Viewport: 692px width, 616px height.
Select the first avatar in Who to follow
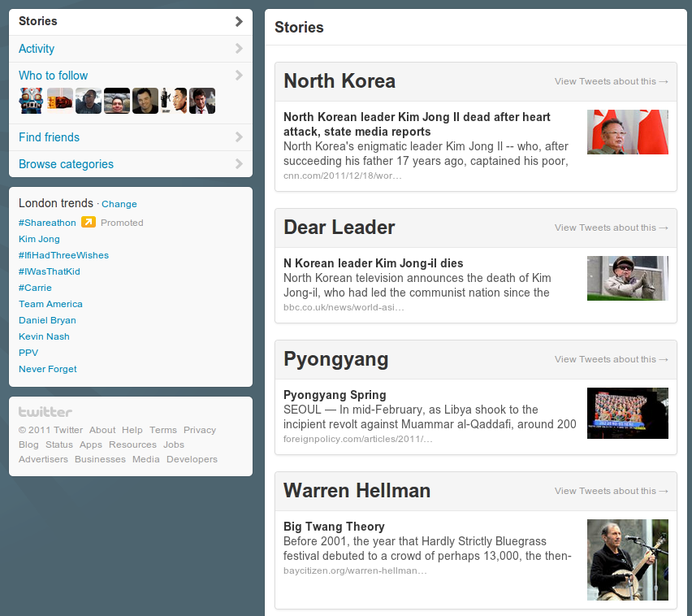click(x=31, y=101)
